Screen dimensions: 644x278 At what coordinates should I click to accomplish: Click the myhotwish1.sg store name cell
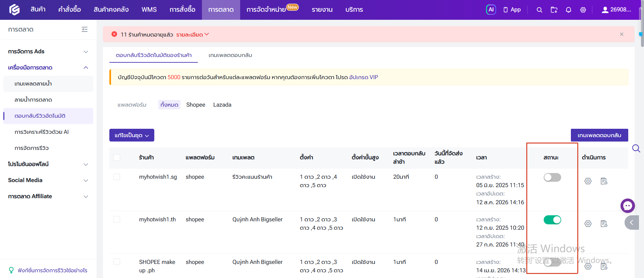tap(158, 177)
